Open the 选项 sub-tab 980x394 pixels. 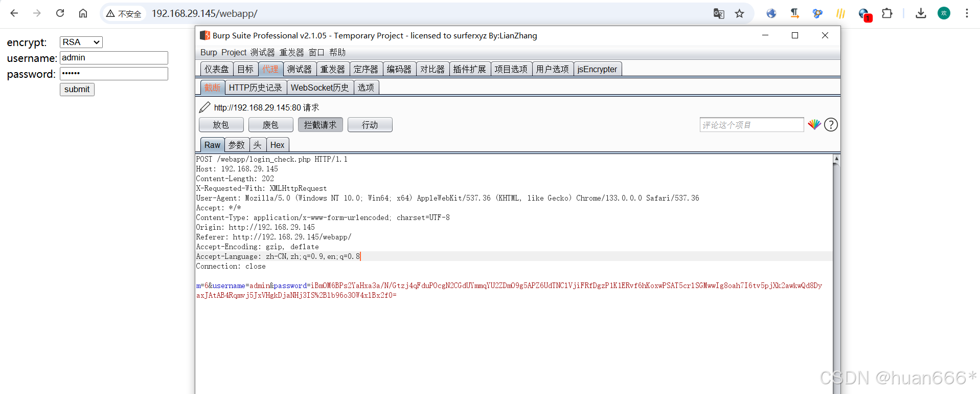pos(366,87)
